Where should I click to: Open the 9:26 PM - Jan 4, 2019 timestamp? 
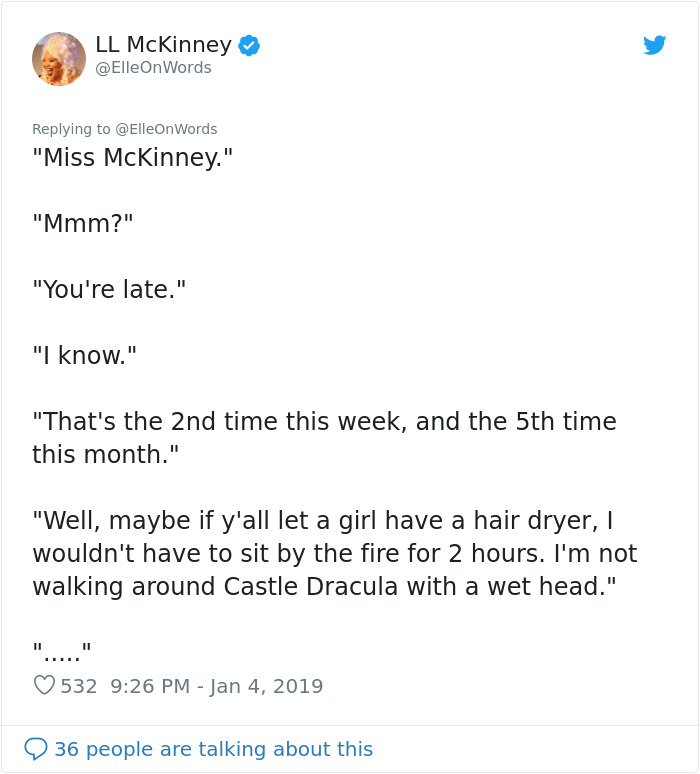217,686
